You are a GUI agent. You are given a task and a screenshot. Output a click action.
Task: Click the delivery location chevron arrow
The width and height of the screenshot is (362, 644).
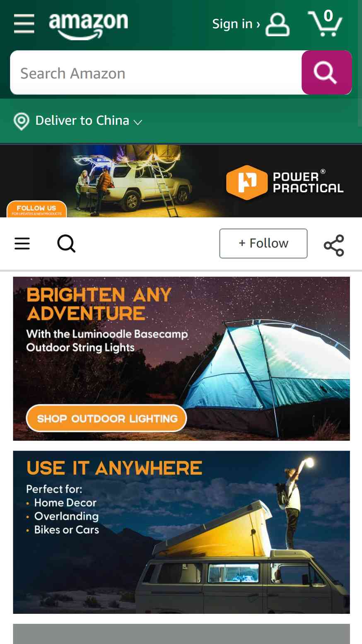pos(138,122)
